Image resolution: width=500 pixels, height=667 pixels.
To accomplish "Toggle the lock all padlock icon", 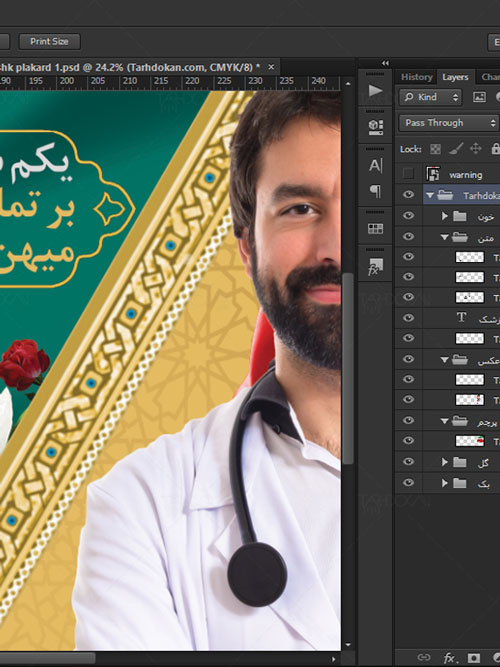I will 495,148.
